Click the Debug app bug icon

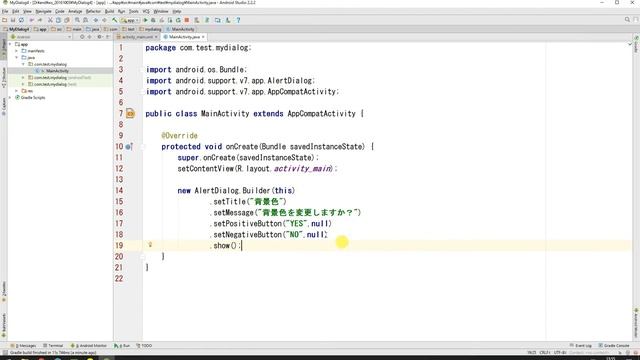point(153,20)
